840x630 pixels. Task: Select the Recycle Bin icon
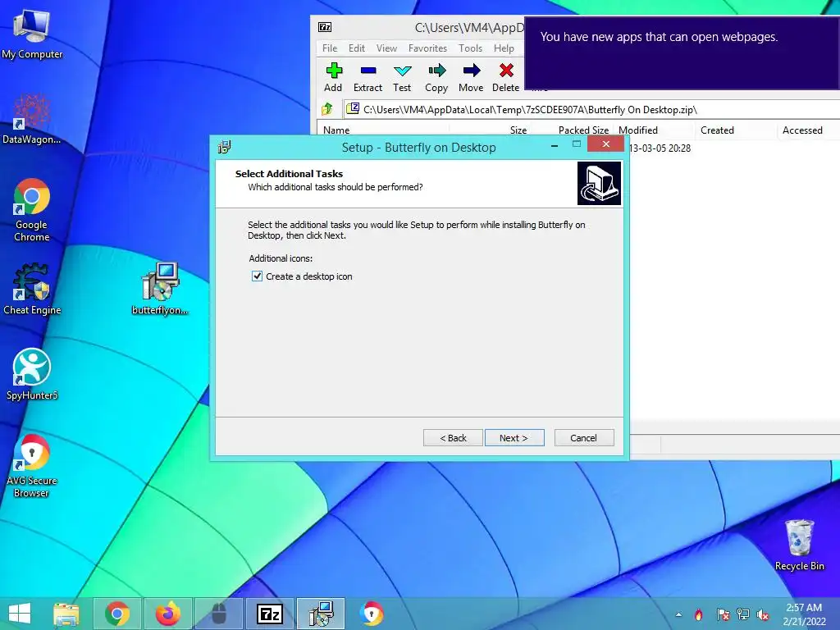tap(800, 545)
